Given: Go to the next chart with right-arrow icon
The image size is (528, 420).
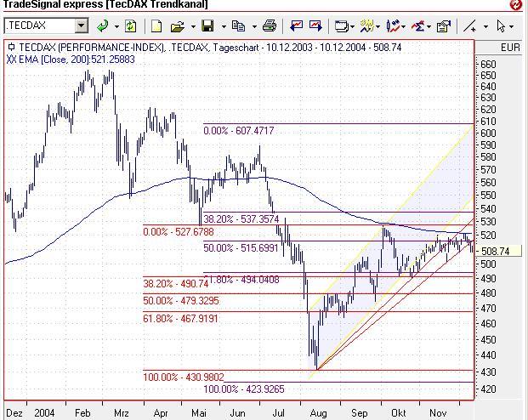Looking at the screenshot, I should coord(315,26).
